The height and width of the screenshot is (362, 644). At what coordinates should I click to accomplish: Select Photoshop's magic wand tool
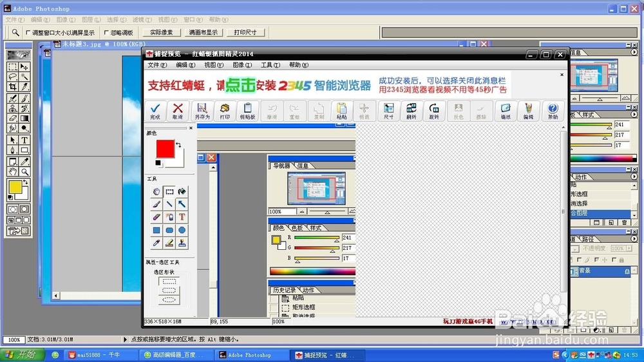[x=24, y=77]
